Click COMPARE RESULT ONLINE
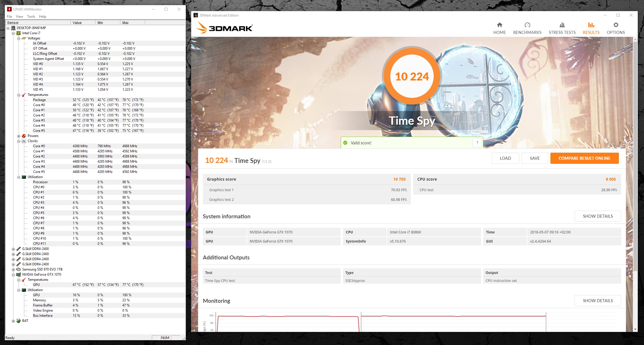The width and height of the screenshot is (644, 345). point(584,158)
